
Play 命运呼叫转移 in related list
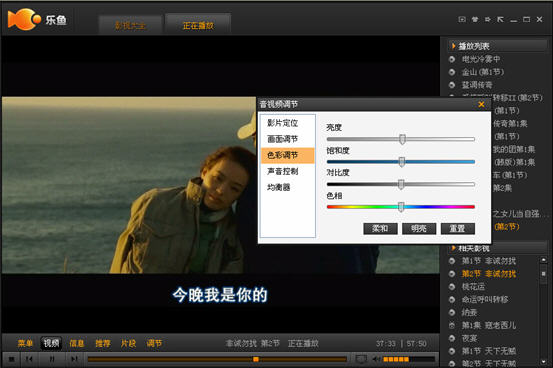point(485,300)
